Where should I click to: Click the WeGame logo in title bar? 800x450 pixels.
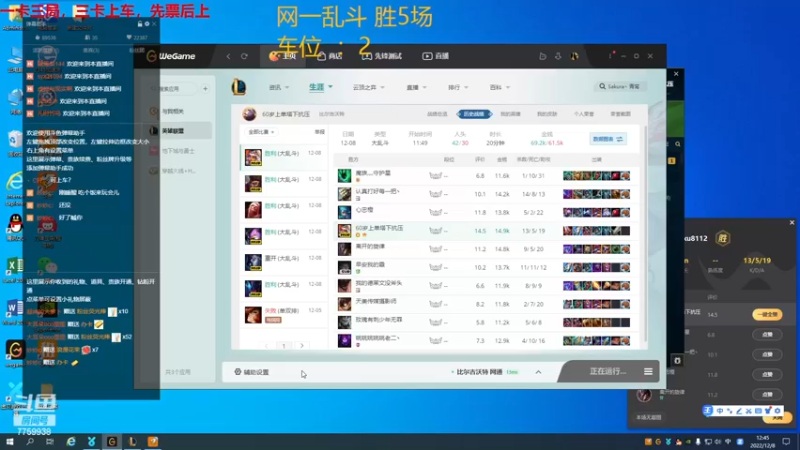(171, 56)
